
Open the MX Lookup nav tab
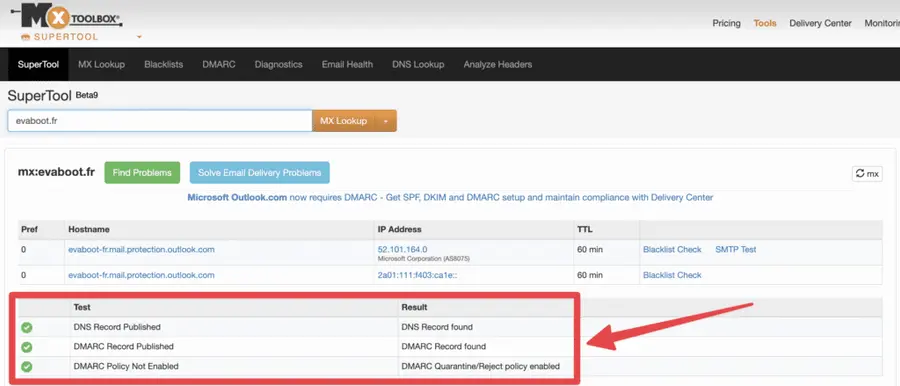click(x=101, y=64)
